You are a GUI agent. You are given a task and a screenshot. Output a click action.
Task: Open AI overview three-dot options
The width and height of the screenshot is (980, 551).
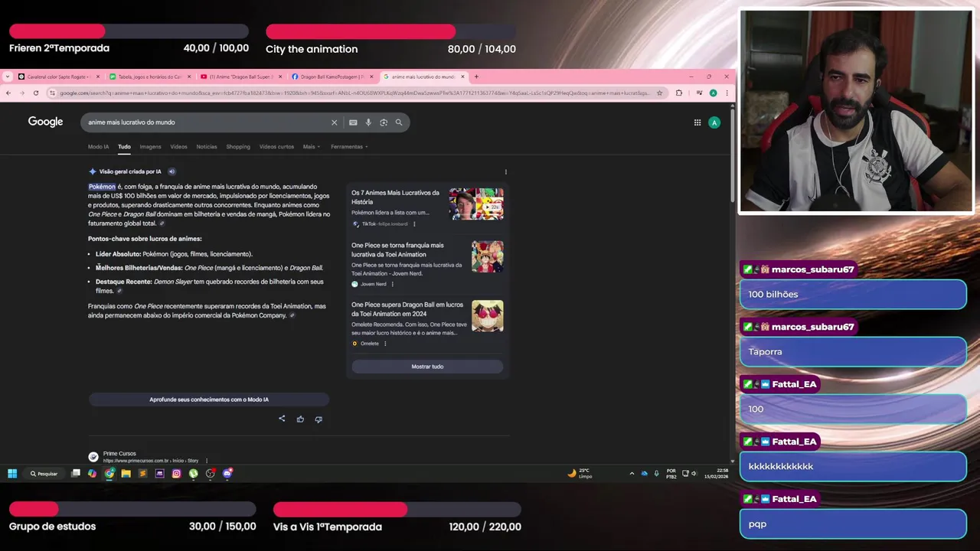505,171
